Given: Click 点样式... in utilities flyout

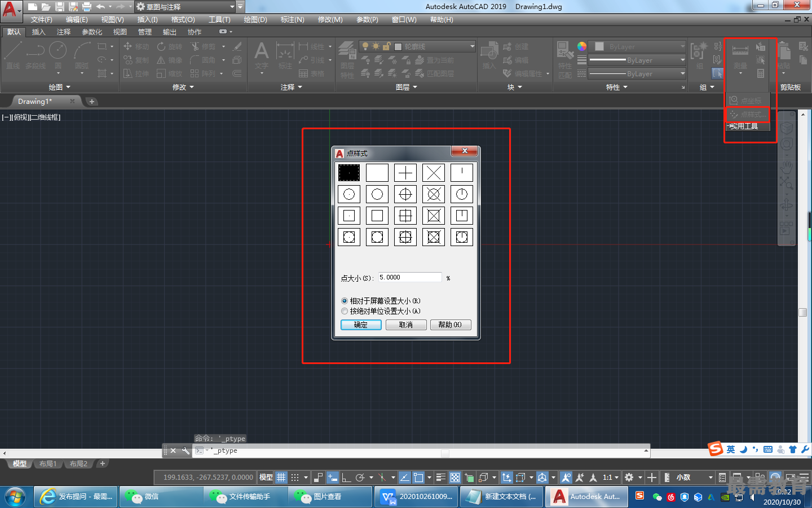Looking at the screenshot, I should (747, 115).
